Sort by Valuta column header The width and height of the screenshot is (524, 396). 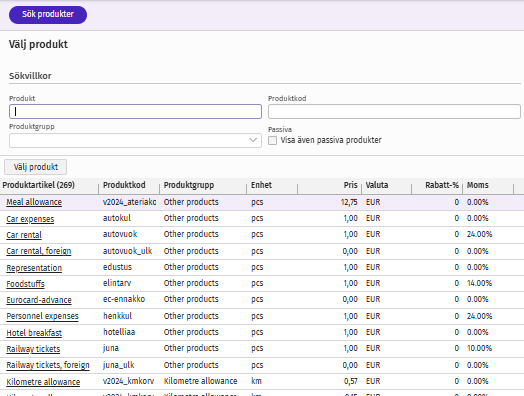[x=377, y=185]
